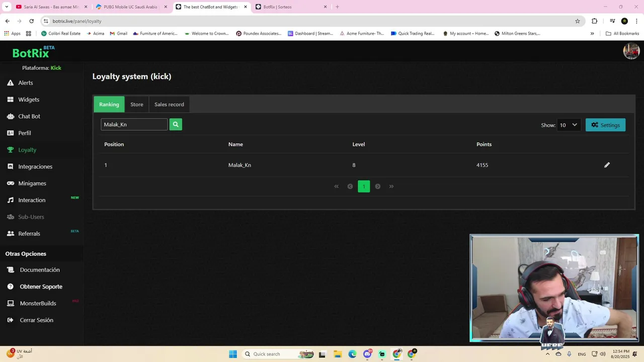The image size is (644, 362).
Task: Reload the current page
Action: click(31, 21)
